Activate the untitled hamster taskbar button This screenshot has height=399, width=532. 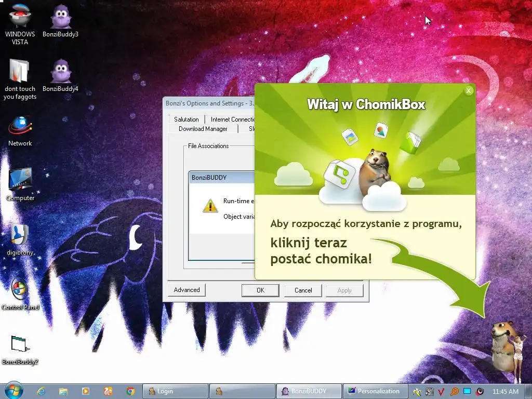click(242, 391)
